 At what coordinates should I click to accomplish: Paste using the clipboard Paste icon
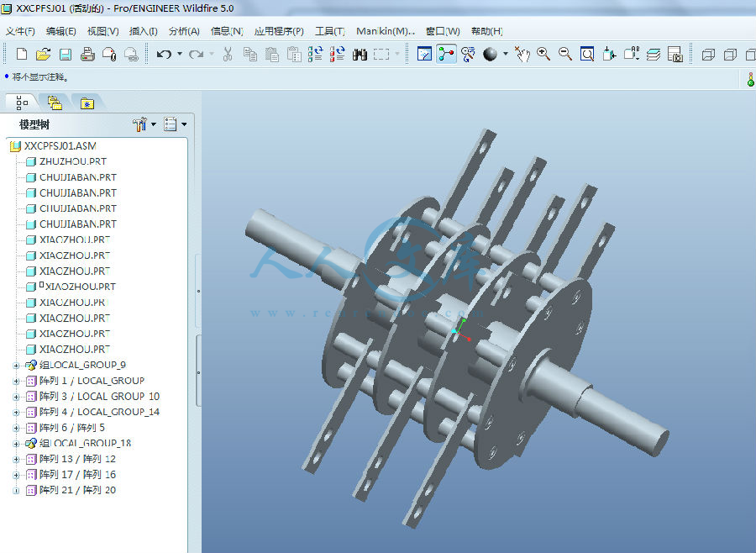(272, 54)
